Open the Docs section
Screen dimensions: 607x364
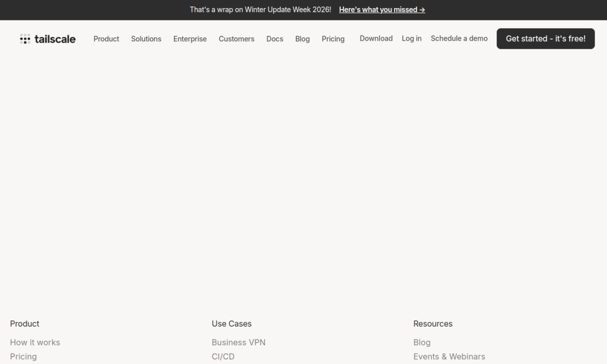coord(275,39)
